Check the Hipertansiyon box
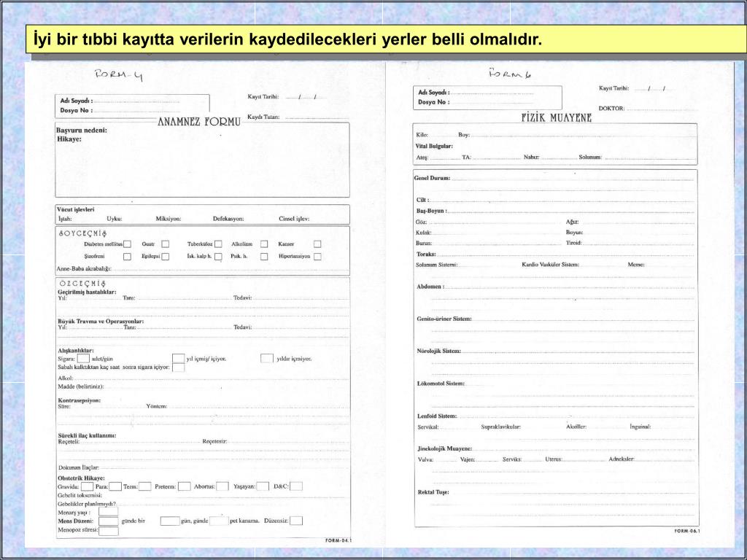Viewport: 747px width, 560px height. click(317, 257)
